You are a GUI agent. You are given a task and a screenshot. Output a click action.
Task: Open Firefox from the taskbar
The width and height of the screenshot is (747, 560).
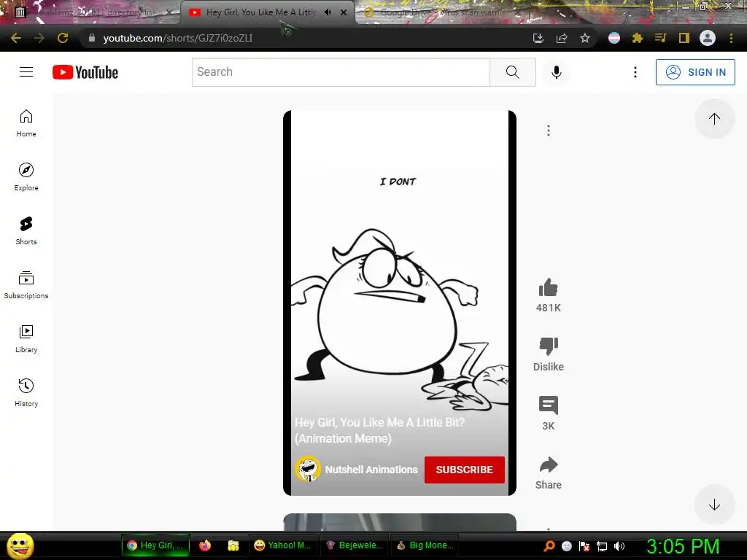[x=205, y=545]
